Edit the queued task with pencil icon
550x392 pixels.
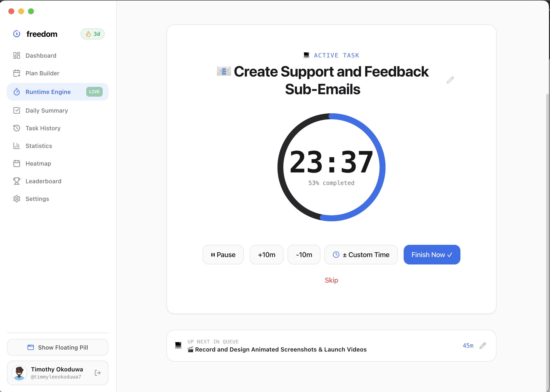[483, 346]
